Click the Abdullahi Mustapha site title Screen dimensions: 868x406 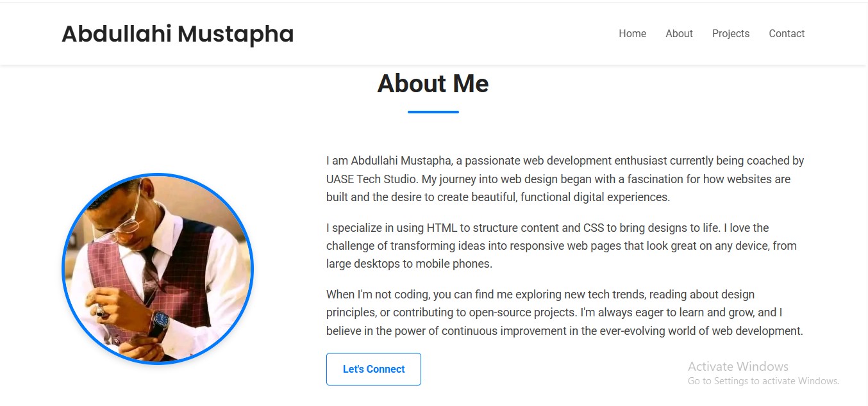178,34
